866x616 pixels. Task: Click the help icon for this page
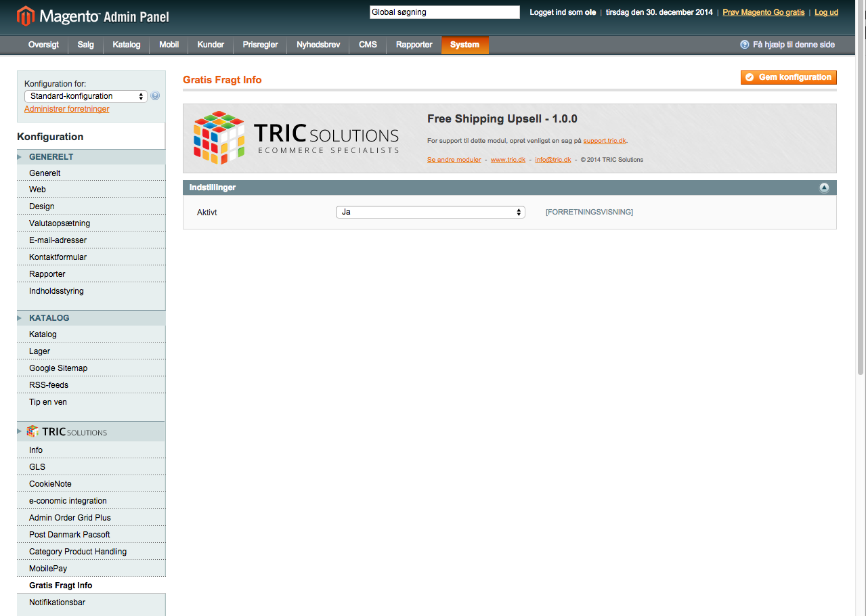click(x=745, y=45)
